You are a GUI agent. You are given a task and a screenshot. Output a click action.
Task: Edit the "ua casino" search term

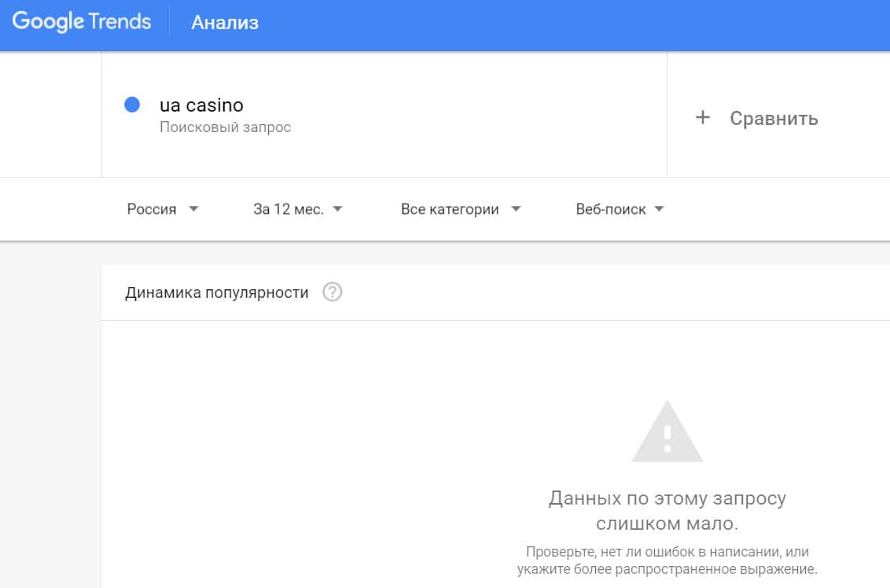pos(201,105)
